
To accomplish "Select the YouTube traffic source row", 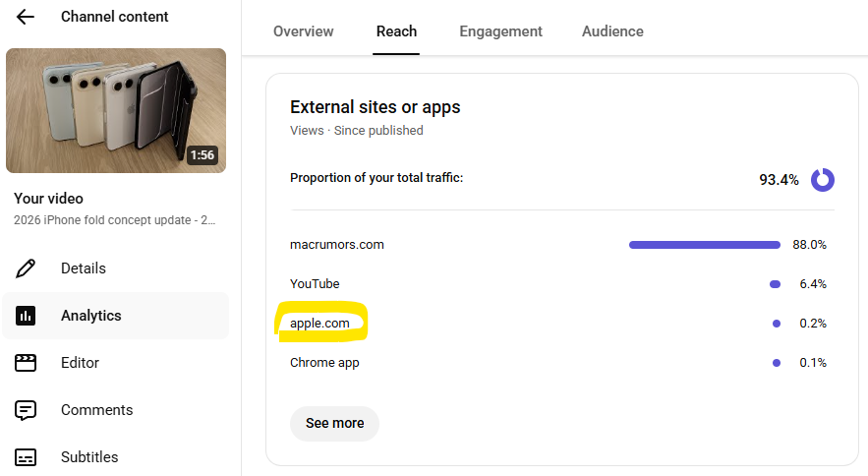I will pos(315,284).
